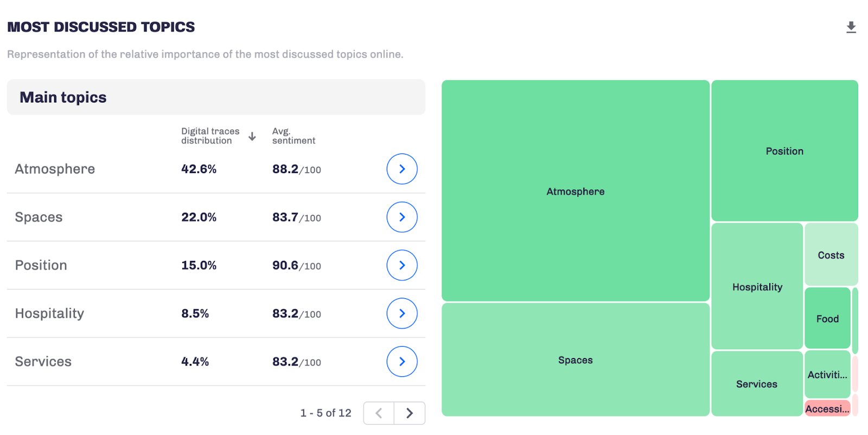Open Spaces topic details chevron

[x=401, y=217]
